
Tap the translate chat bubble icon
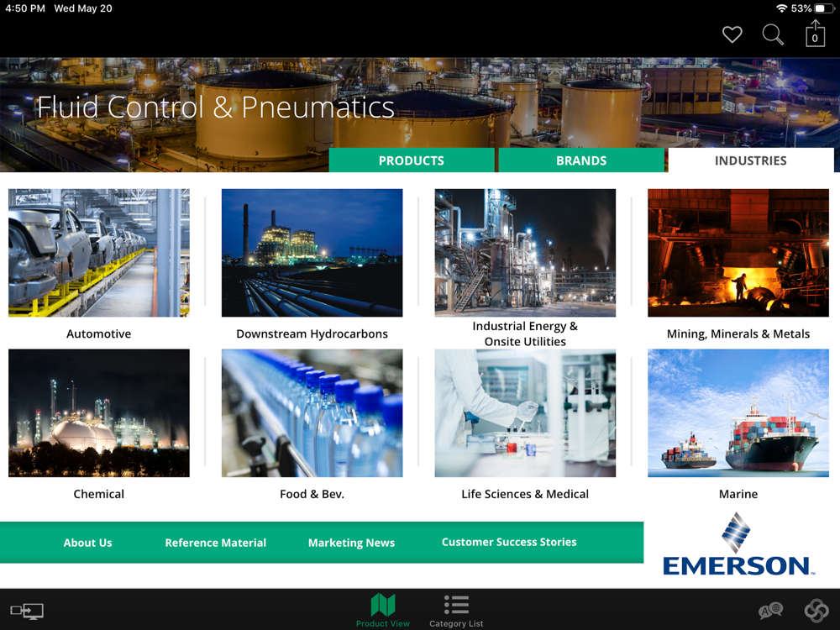(x=771, y=611)
